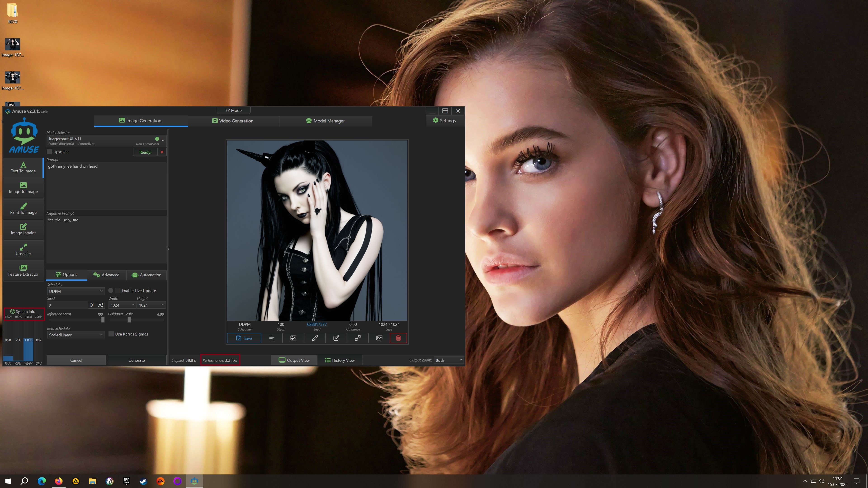Viewport: 868px width, 488px height.
Task: Send result to Image To Image icon
Action: tap(293, 338)
